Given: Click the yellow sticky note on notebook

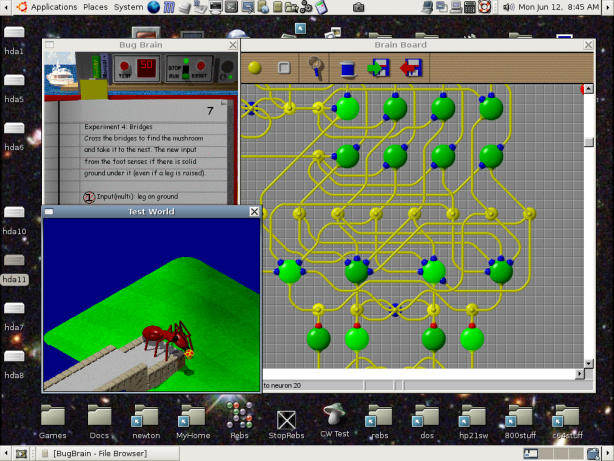Looking at the screenshot, I should point(94,89).
